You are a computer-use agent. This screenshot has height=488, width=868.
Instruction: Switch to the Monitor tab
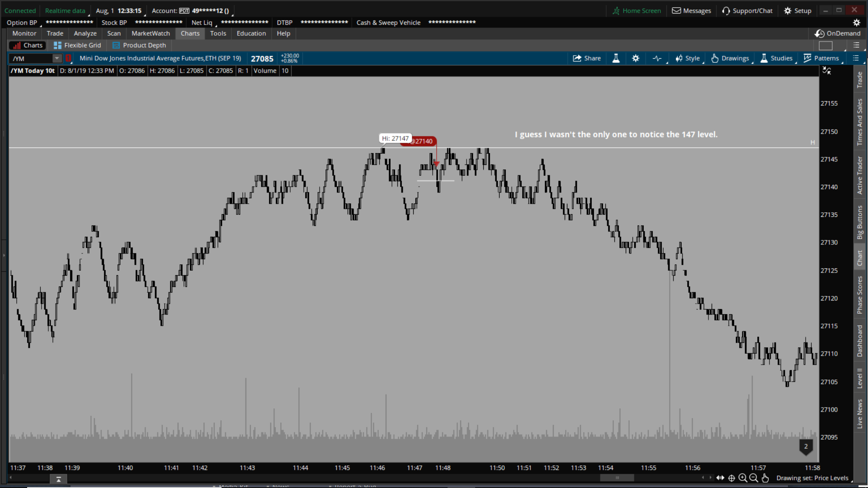[24, 33]
